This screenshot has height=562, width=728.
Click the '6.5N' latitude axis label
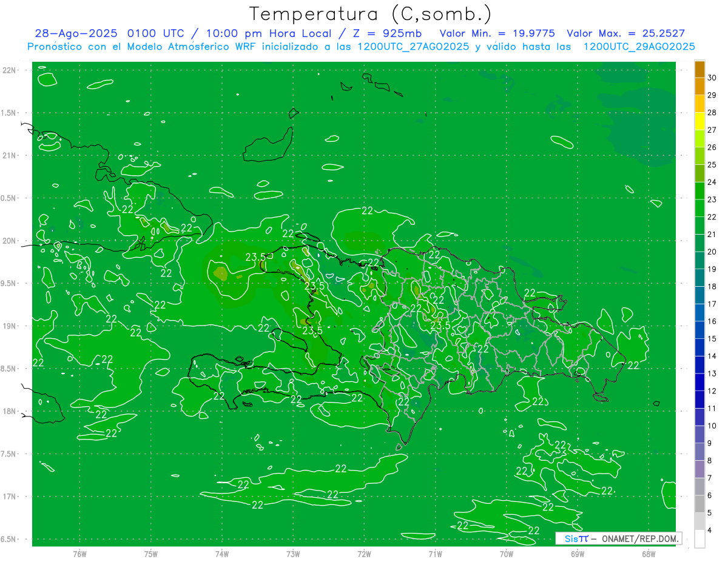coord(8,539)
